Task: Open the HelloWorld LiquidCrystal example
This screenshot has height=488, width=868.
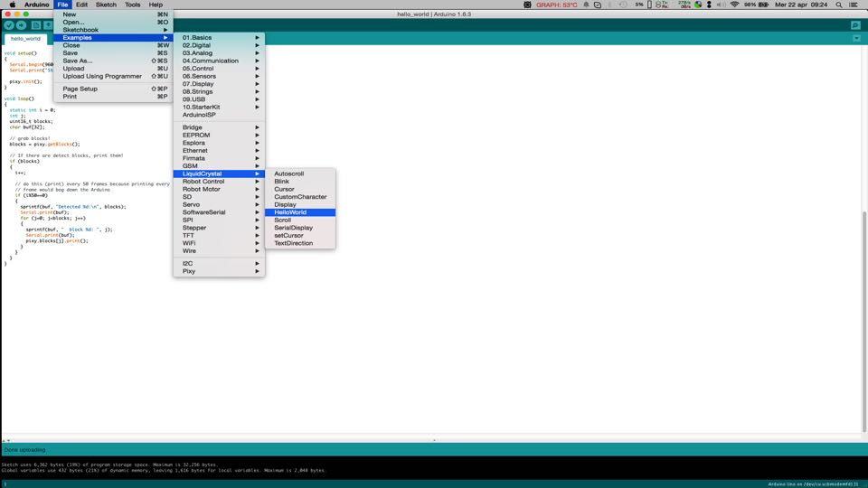Action: 300,212
